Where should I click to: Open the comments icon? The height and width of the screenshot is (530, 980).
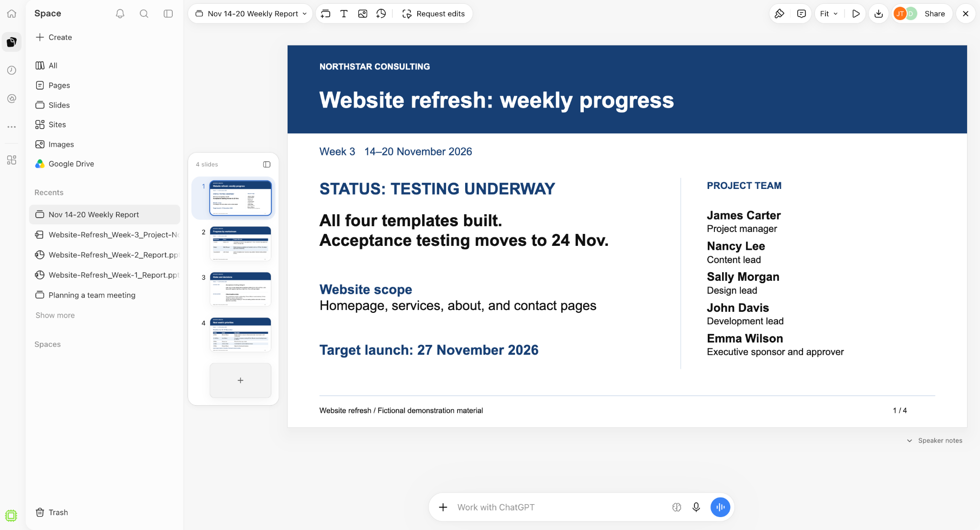coord(802,14)
